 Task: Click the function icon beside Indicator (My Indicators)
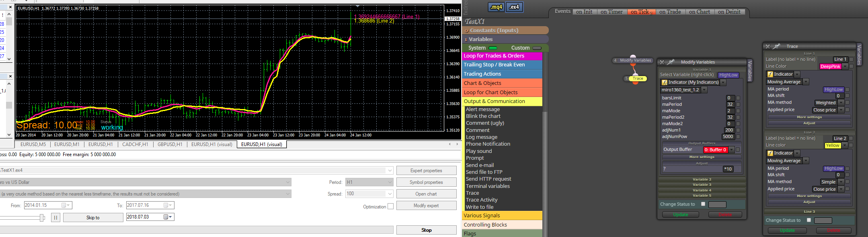coord(665,82)
